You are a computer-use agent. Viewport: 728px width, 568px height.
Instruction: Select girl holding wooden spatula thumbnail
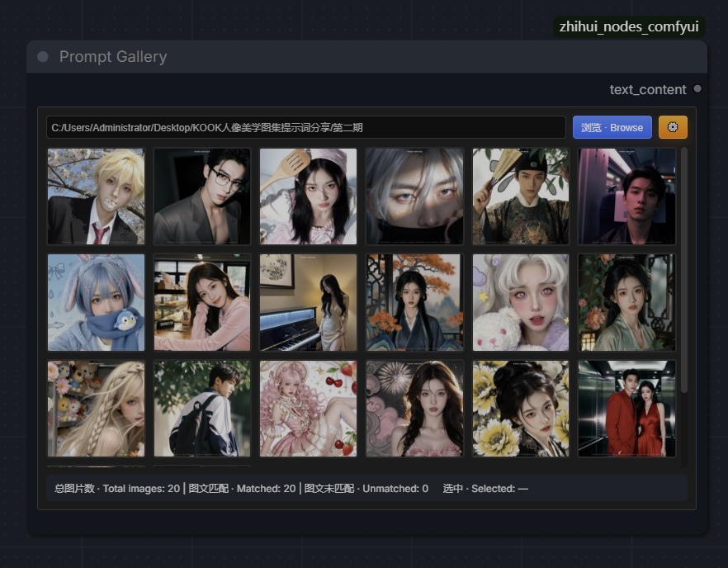(309, 196)
